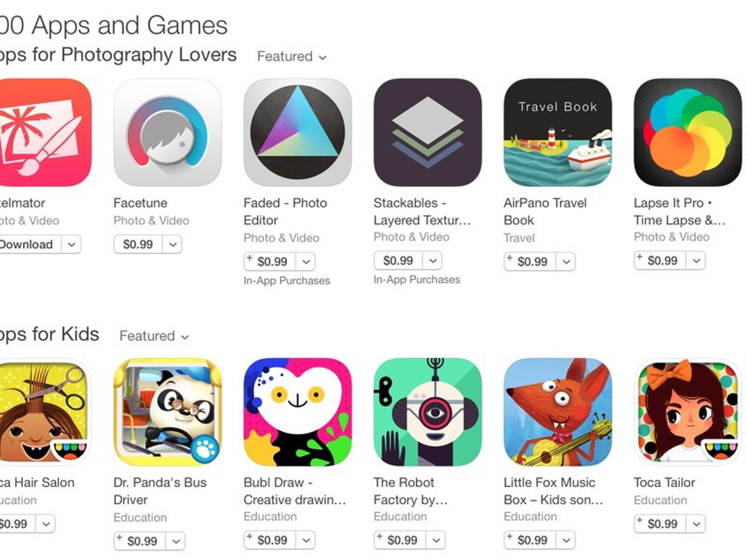Expand the Featured sort for Kids apps

coord(154,336)
